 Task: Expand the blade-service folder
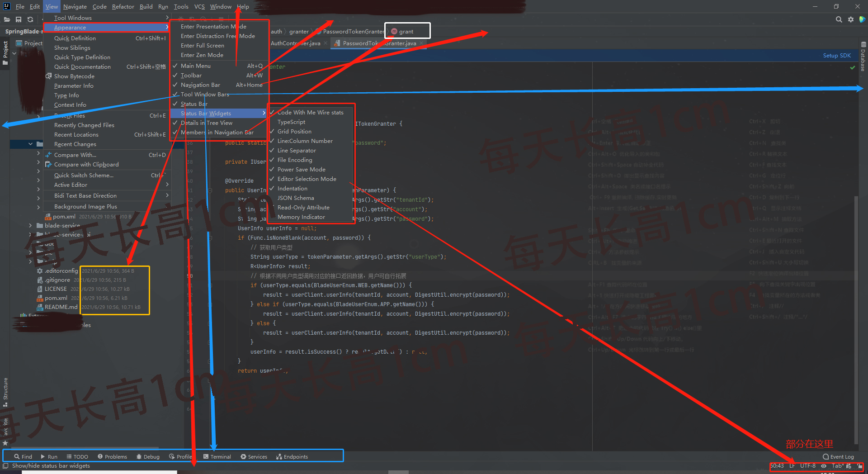[x=30, y=226]
